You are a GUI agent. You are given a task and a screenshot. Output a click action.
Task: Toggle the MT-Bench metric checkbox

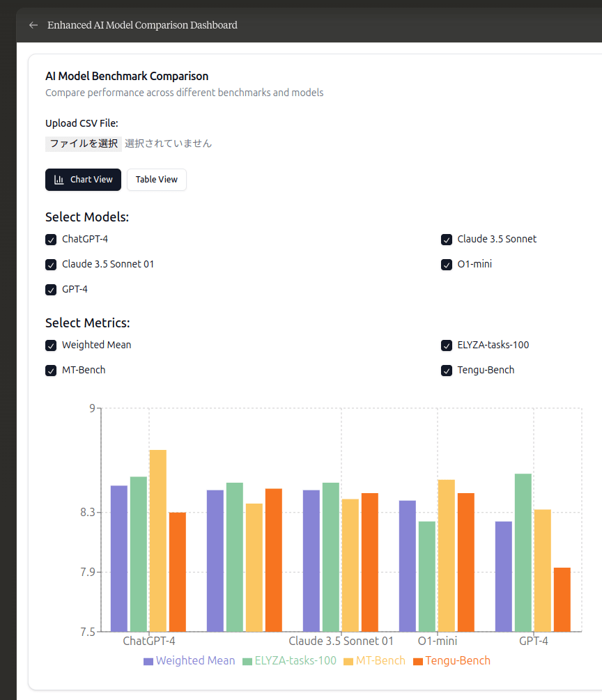[x=51, y=371]
